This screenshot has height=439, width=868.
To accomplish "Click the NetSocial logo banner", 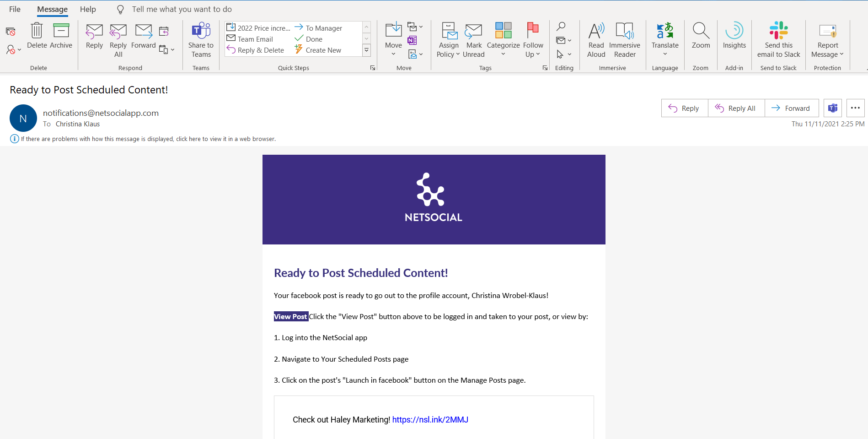I will (434, 200).
